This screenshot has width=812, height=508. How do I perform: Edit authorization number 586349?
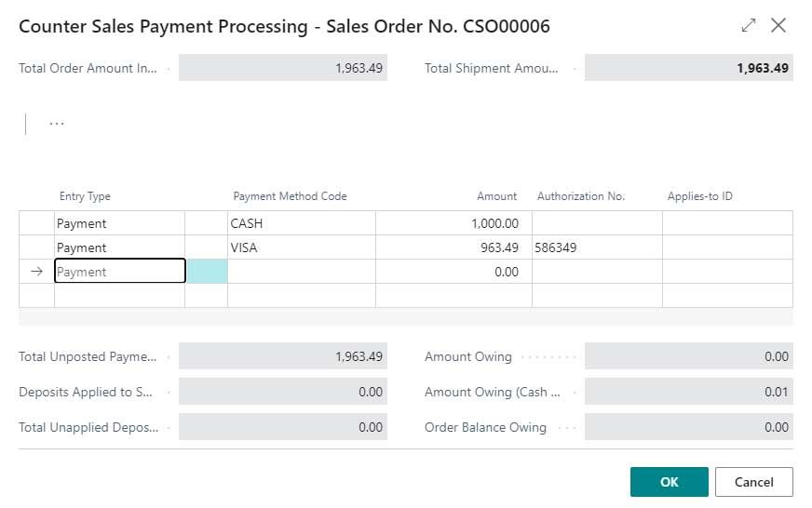(596, 247)
